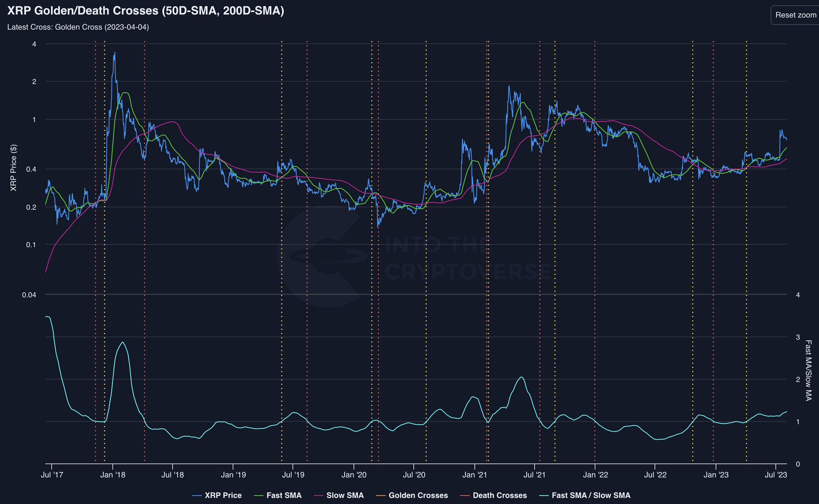Click the Jul '17 x-axis label
Screen dimensions: 819x504
52,475
